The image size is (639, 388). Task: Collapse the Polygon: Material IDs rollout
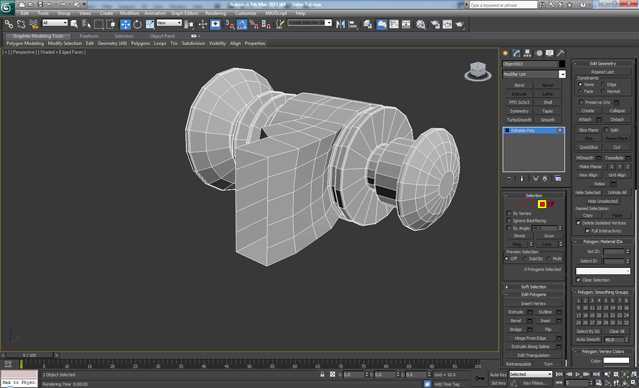point(603,242)
